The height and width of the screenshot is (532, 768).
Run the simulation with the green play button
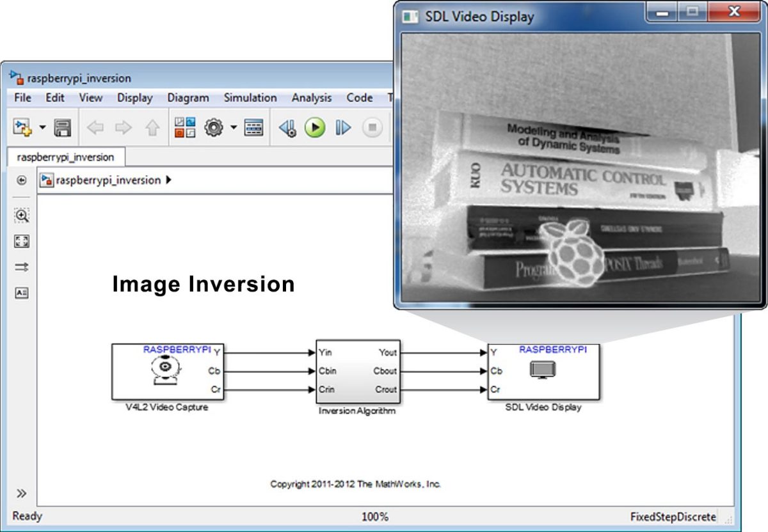click(x=314, y=128)
